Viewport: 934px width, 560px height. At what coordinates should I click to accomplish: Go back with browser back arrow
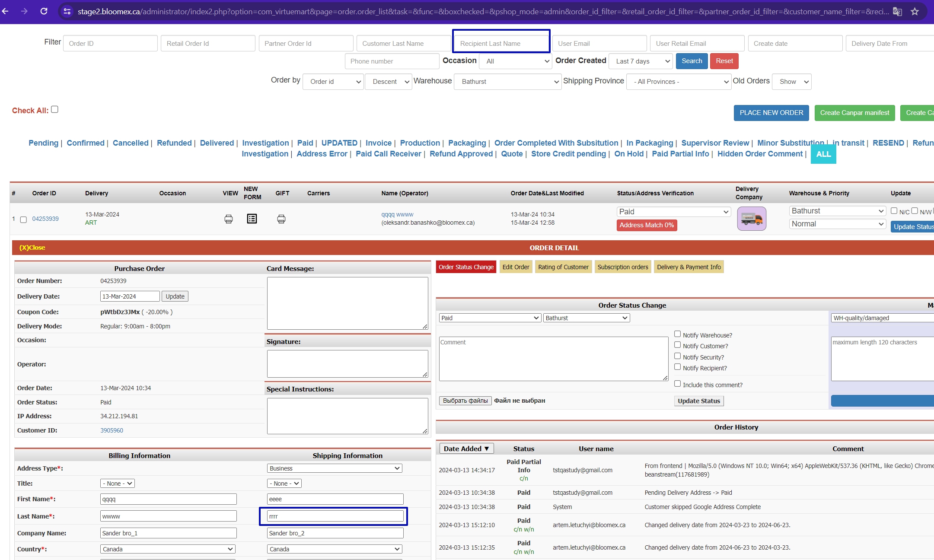pos(6,11)
